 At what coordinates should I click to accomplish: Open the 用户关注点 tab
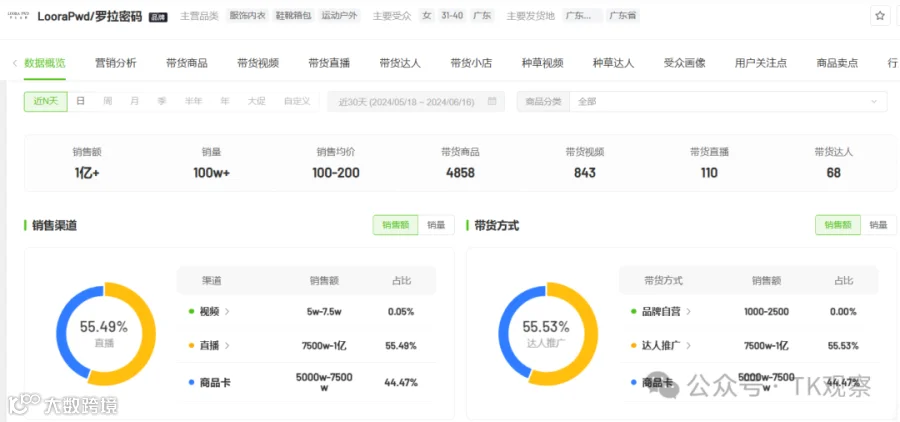click(x=761, y=63)
